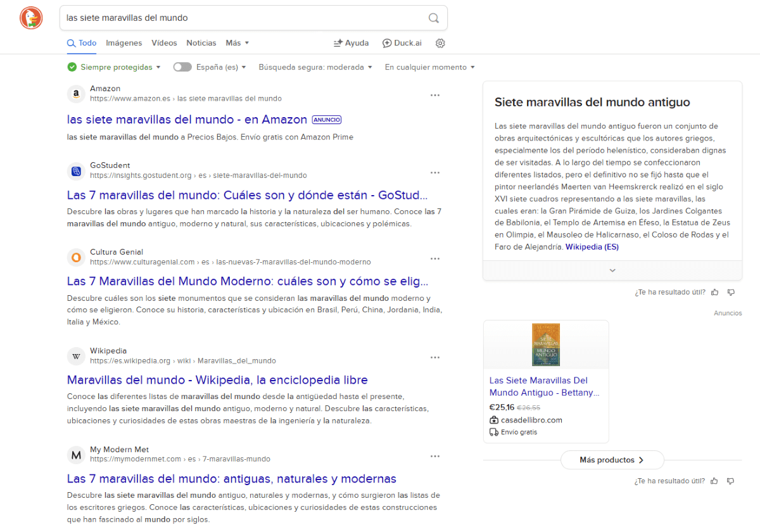The image size is (760, 532).
Task: Click the Ayuda sparkle button
Action: point(351,43)
